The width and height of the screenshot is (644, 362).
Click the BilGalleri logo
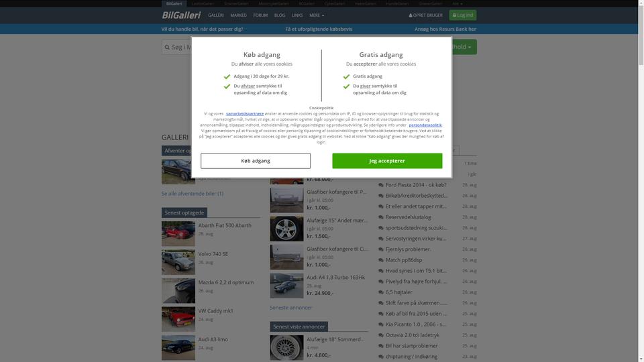coord(181,15)
